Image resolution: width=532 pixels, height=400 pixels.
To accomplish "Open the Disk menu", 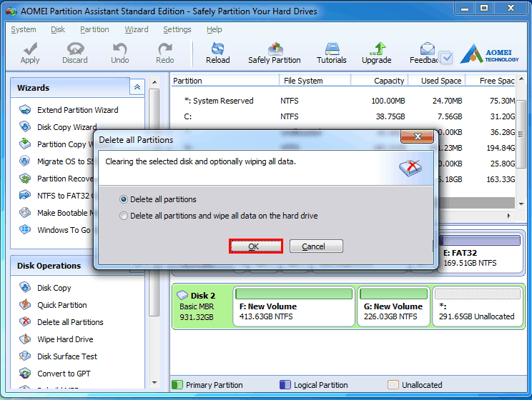I will (x=58, y=29).
